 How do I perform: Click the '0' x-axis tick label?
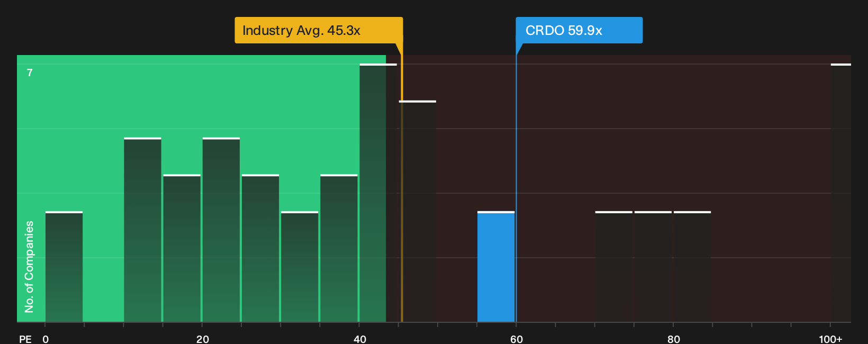tap(46, 339)
